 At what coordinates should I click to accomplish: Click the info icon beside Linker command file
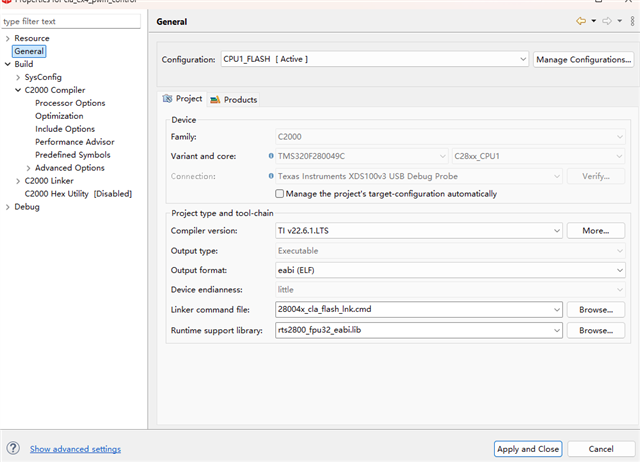[271, 310]
